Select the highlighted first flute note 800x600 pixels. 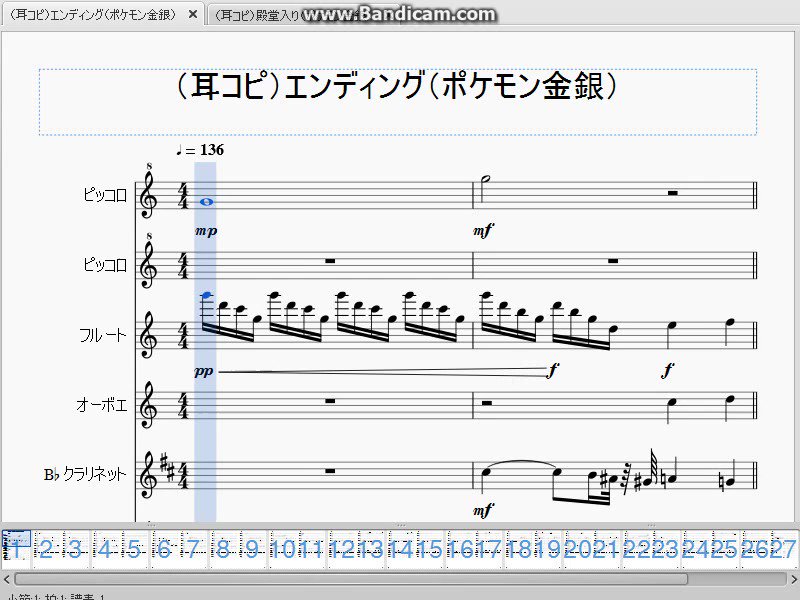point(206,295)
